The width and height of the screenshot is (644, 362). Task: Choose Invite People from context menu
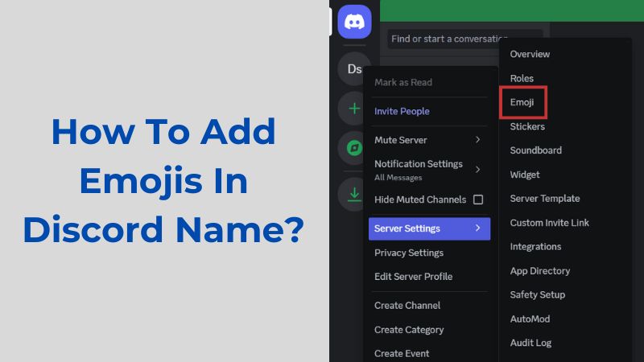[x=402, y=111]
